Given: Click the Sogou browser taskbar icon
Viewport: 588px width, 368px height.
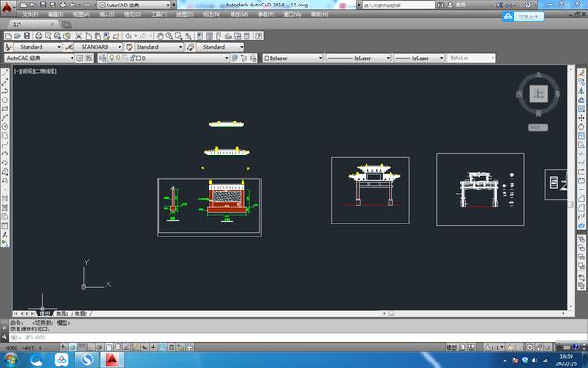Looking at the screenshot, I should point(87,359).
